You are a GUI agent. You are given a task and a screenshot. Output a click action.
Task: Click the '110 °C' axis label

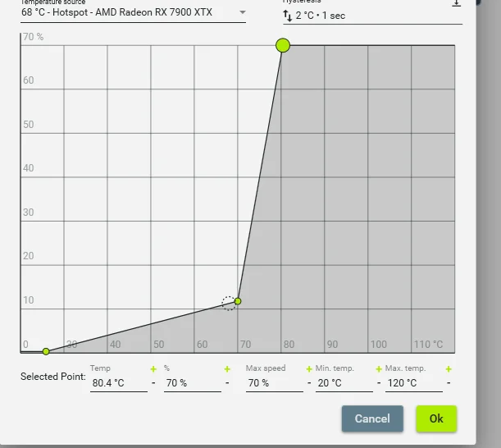(428, 345)
